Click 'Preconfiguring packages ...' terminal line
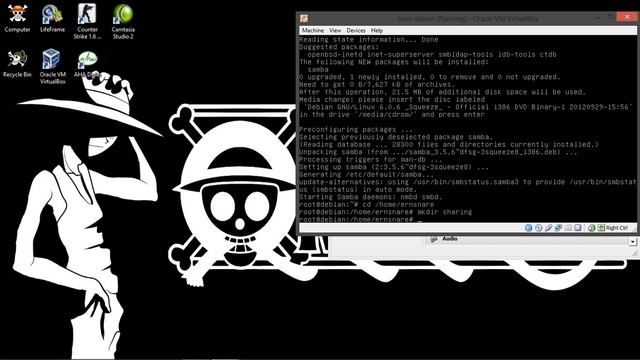640x360 pixels. coord(356,129)
